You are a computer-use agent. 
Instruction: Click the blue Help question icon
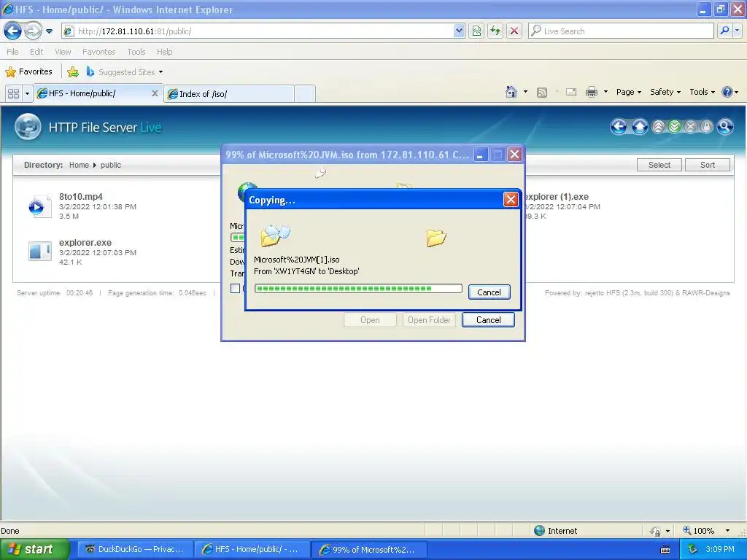tap(727, 93)
